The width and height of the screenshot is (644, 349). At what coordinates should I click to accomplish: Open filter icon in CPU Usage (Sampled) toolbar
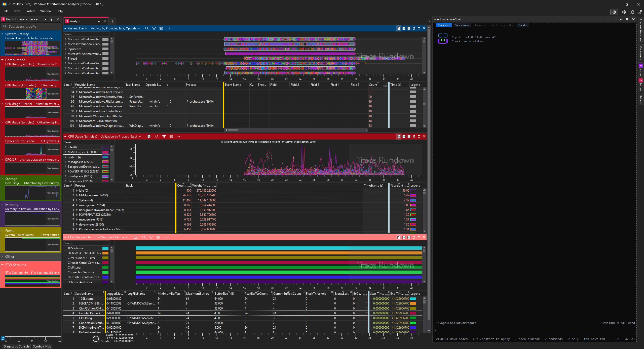tap(164, 137)
